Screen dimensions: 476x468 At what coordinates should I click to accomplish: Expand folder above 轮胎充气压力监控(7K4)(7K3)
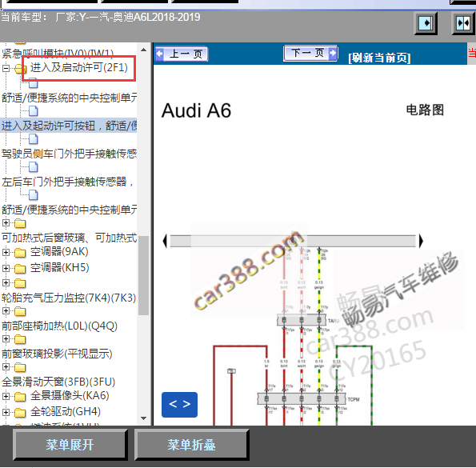pos(6,283)
